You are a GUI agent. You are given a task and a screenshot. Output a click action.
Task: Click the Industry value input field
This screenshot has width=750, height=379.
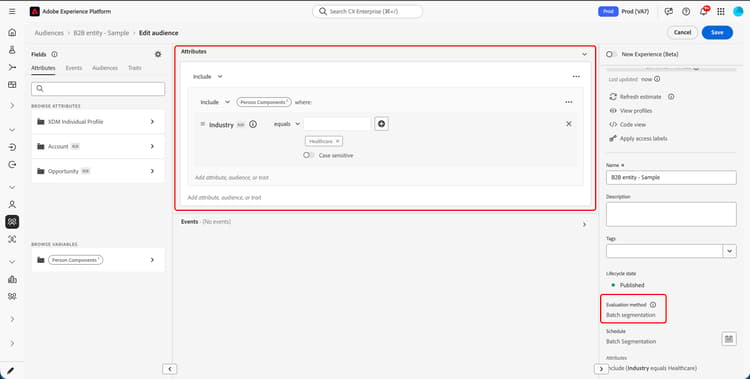[x=337, y=124]
